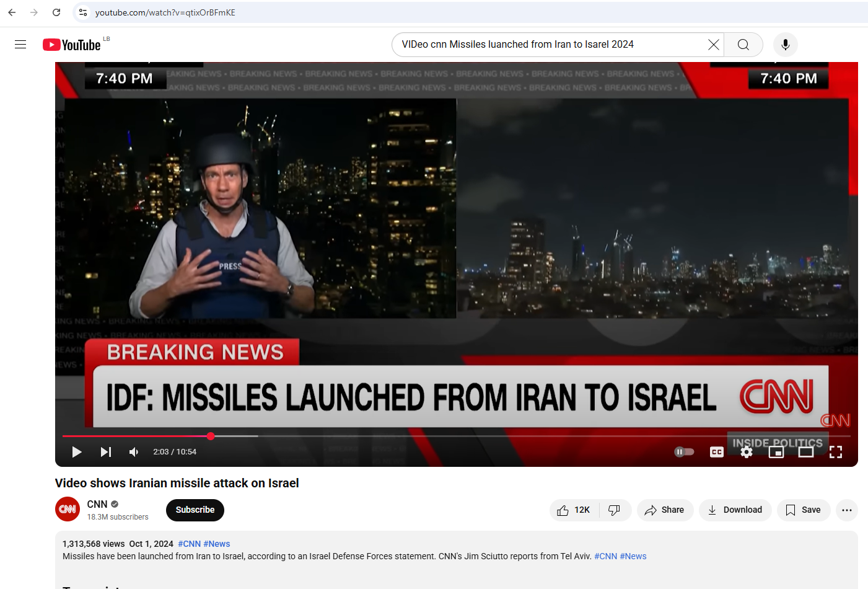Subscribe to the CNN channel
The height and width of the screenshot is (589, 868).
(195, 510)
